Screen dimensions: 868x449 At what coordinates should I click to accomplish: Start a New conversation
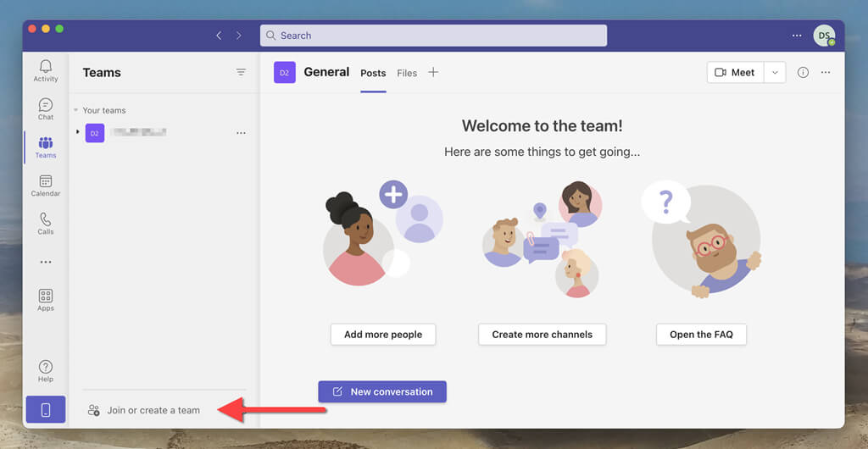(x=382, y=391)
